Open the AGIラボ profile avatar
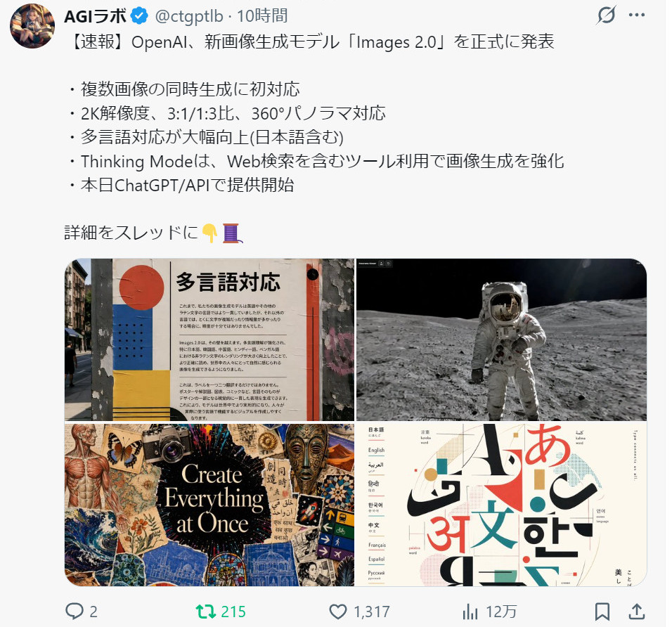672x627 pixels. point(32,26)
